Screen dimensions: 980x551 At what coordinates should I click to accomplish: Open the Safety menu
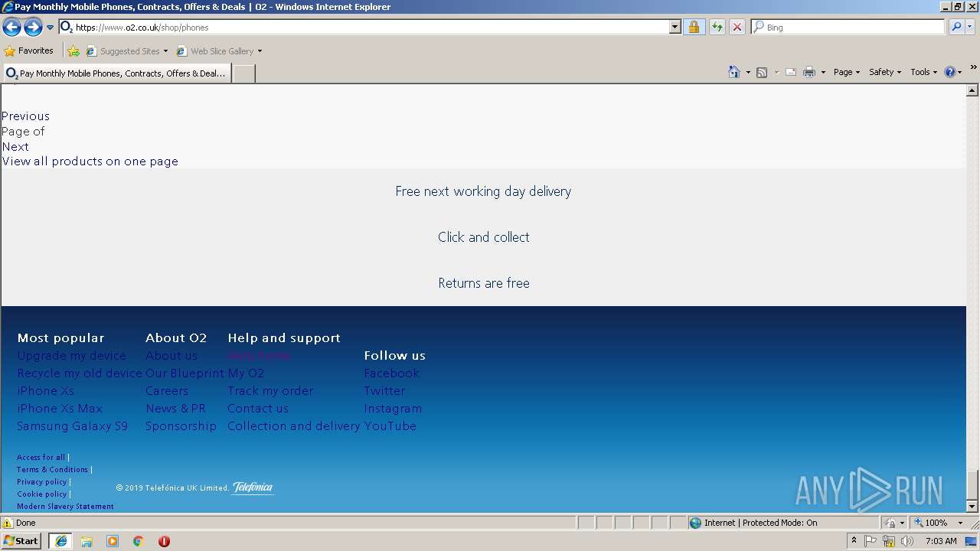coord(884,72)
